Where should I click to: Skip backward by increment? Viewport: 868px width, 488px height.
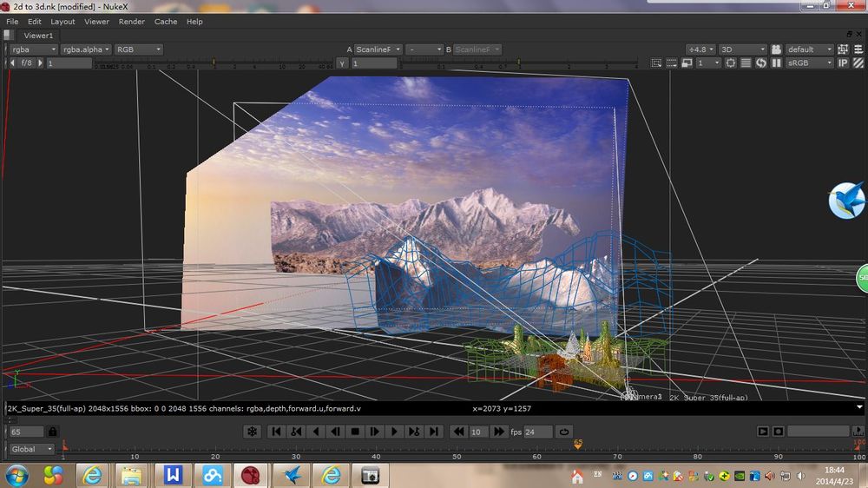[458, 432]
